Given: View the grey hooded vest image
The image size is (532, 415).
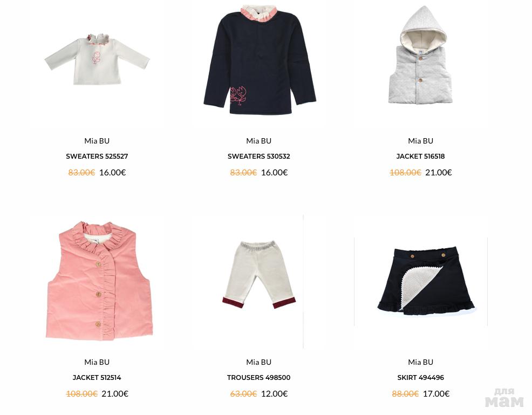Looking at the screenshot, I should (x=421, y=56).
